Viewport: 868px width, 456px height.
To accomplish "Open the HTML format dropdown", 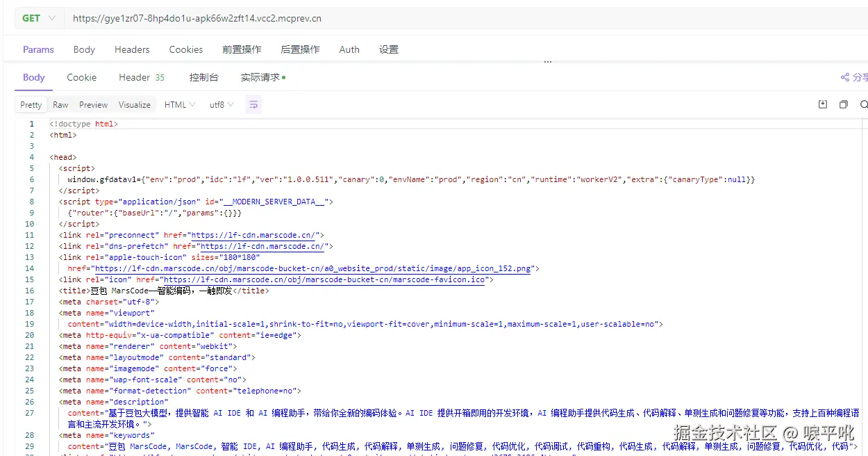I will [178, 104].
